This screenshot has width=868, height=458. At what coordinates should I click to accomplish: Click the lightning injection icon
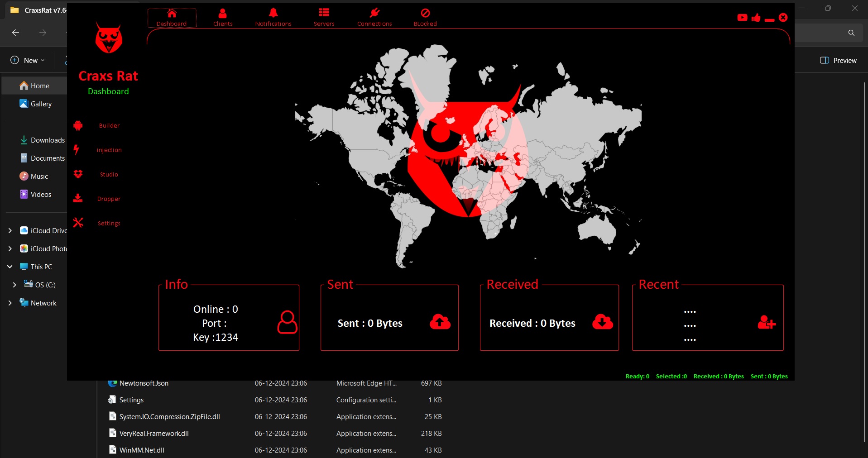(x=77, y=149)
